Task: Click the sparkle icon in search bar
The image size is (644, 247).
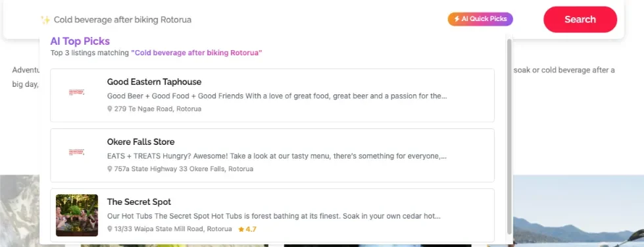Action: [x=45, y=20]
